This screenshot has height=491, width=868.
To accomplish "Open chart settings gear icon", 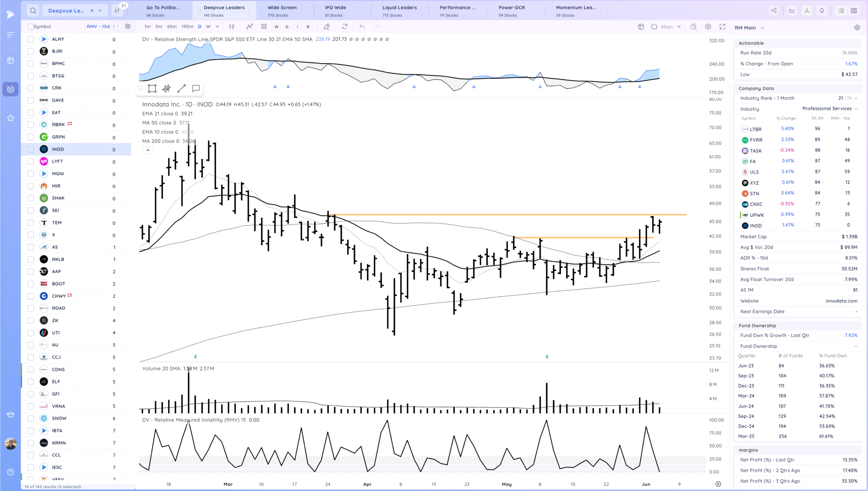I will click(x=708, y=26).
